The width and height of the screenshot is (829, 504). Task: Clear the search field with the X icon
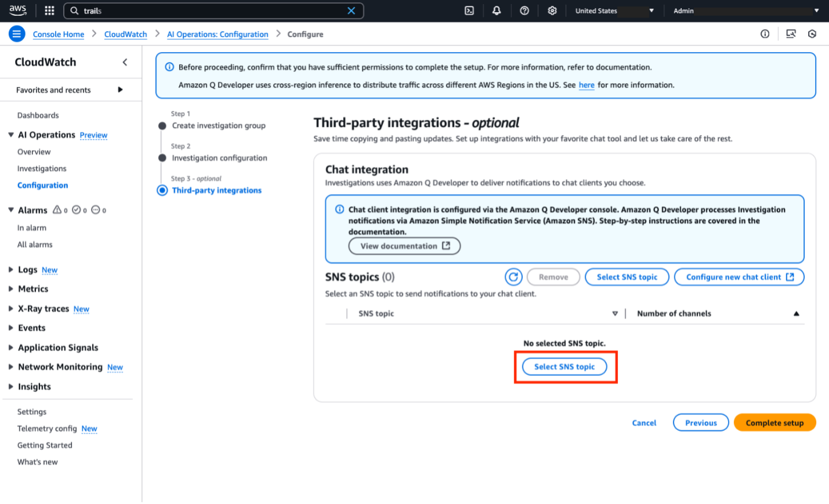pos(351,10)
